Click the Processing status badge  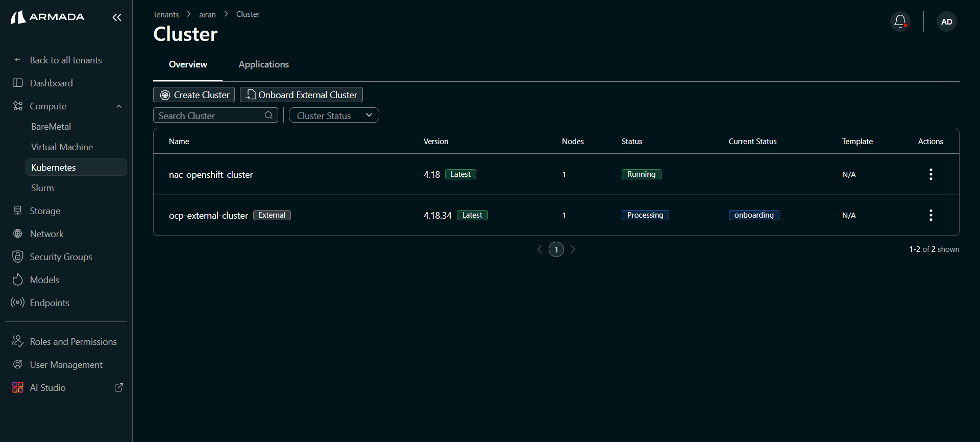pyautogui.click(x=645, y=215)
